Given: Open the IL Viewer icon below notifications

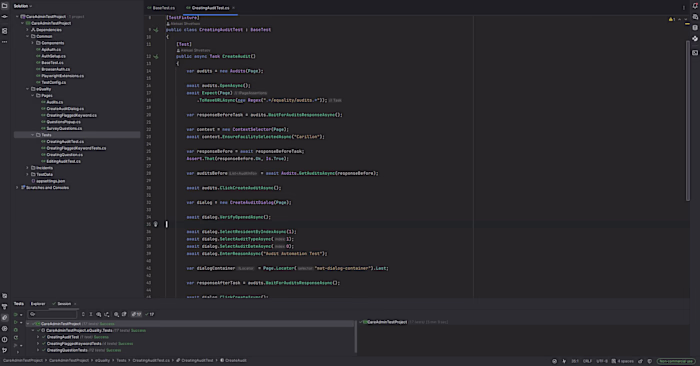Looking at the screenshot, I should point(695,17).
